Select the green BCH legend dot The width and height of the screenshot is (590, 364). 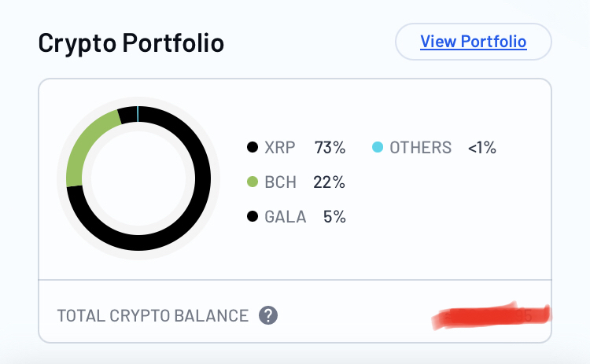pos(253,182)
